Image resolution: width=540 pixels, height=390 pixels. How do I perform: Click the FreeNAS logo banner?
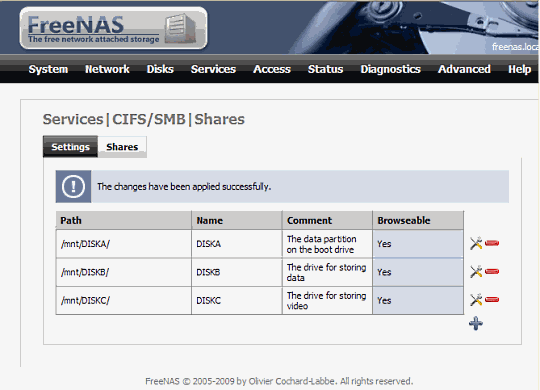pyautogui.click(x=113, y=28)
